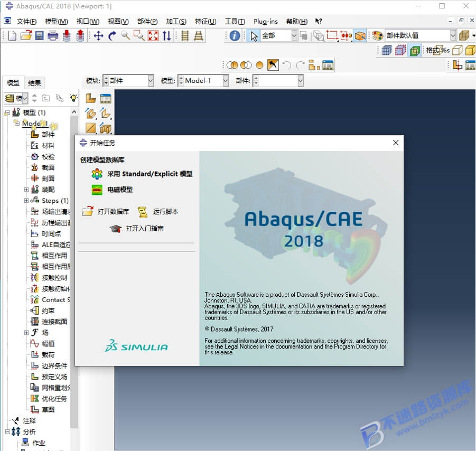The image size is (476, 451).
Task: Click 打开数据库 in the start dialog
Action: coord(105,212)
